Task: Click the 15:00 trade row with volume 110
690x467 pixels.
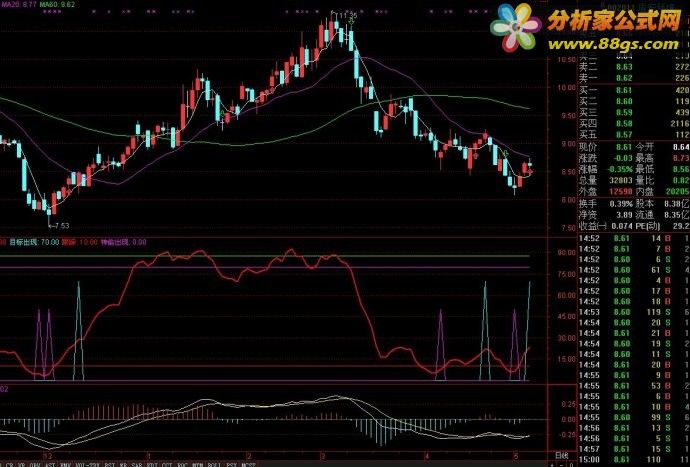Action: [x=634, y=460]
